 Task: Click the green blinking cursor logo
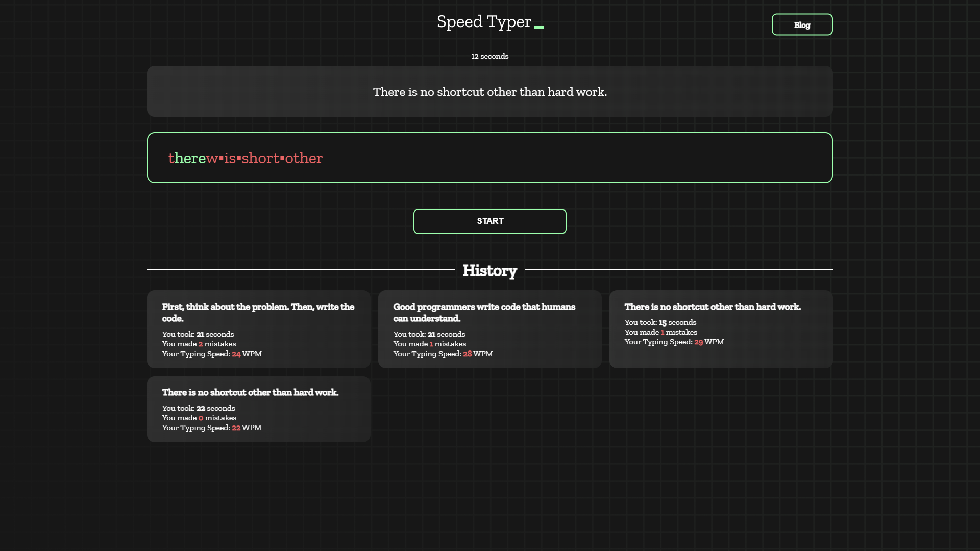click(x=539, y=27)
